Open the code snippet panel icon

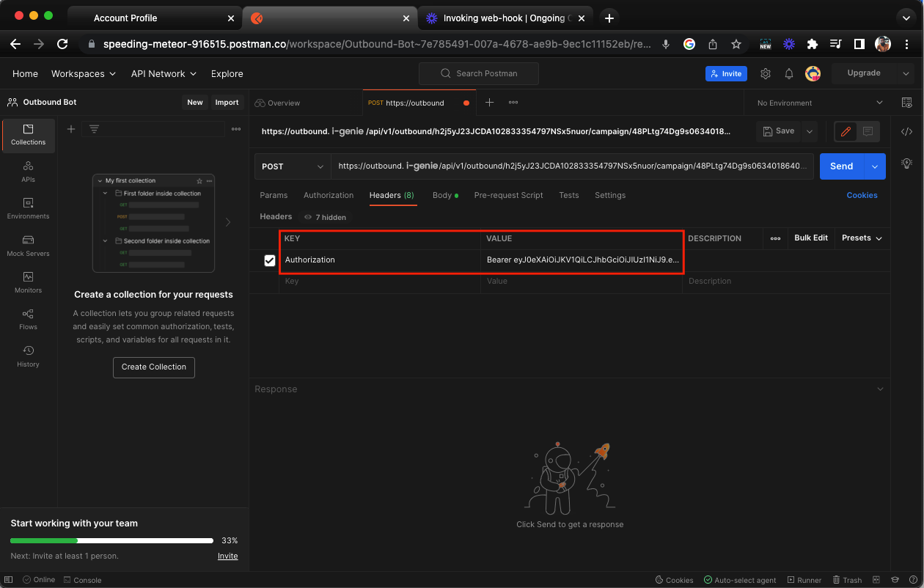coord(906,132)
